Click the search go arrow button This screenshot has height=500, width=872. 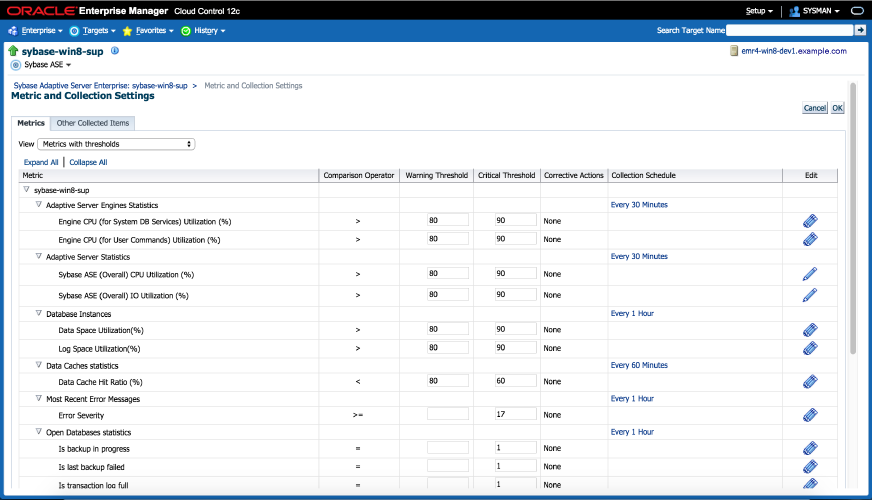(x=860, y=30)
